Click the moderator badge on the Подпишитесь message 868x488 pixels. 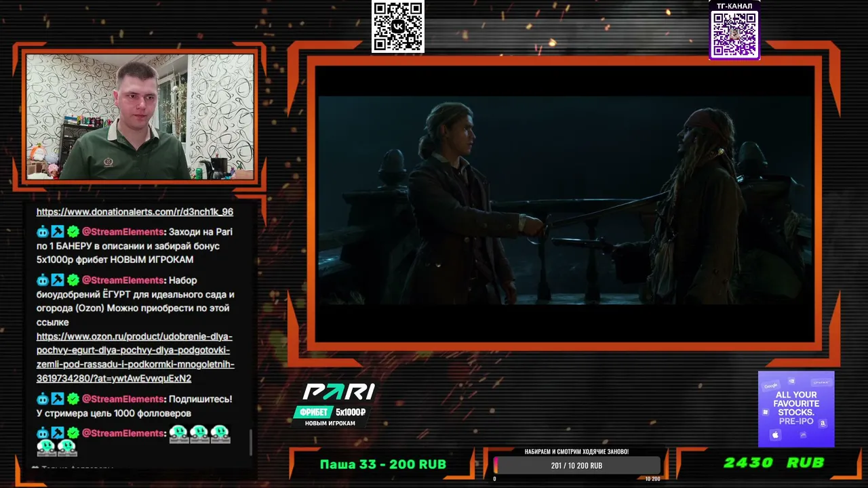(x=58, y=399)
